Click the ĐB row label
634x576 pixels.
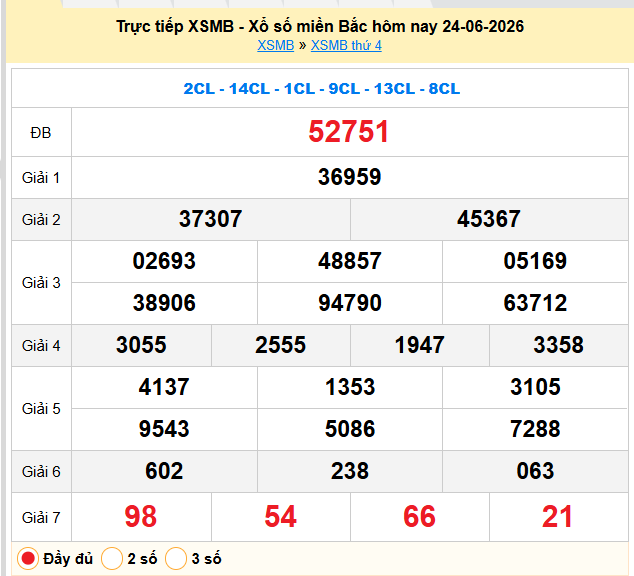tap(41, 133)
